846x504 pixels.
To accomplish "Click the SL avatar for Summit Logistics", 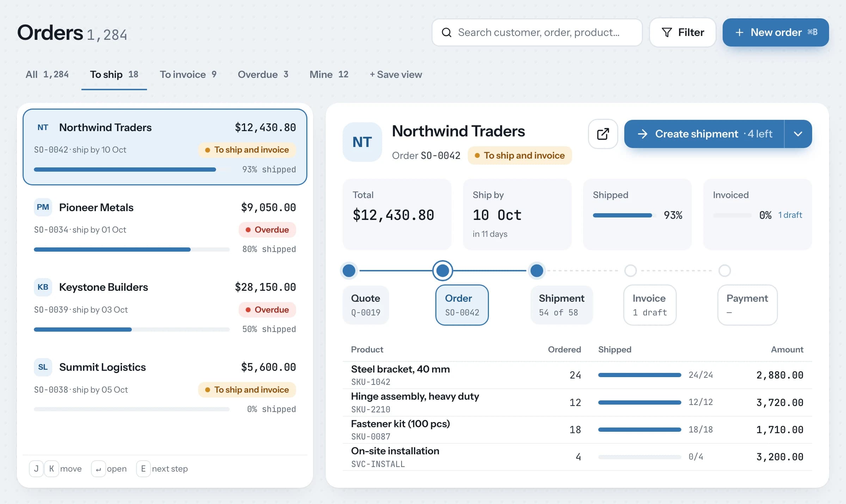I will (43, 367).
